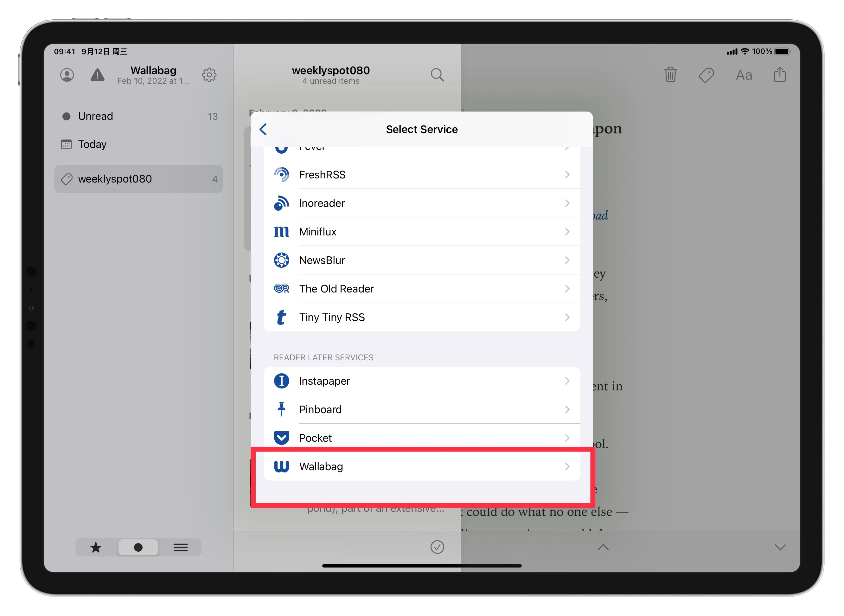This screenshot has height=616, width=844.
Task: Select NewsBlur service label
Action: click(x=322, y=260)
